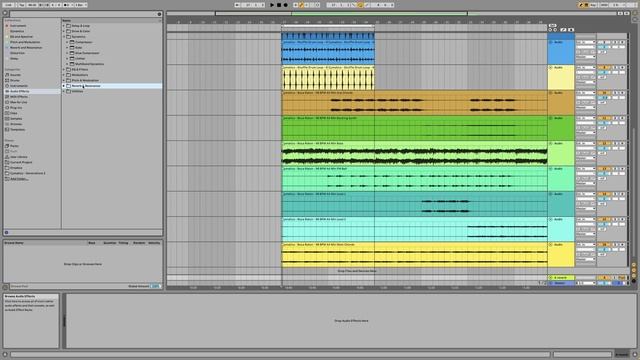
Task: Select the Pitch & Modulation folder
Action: point(85,80)
